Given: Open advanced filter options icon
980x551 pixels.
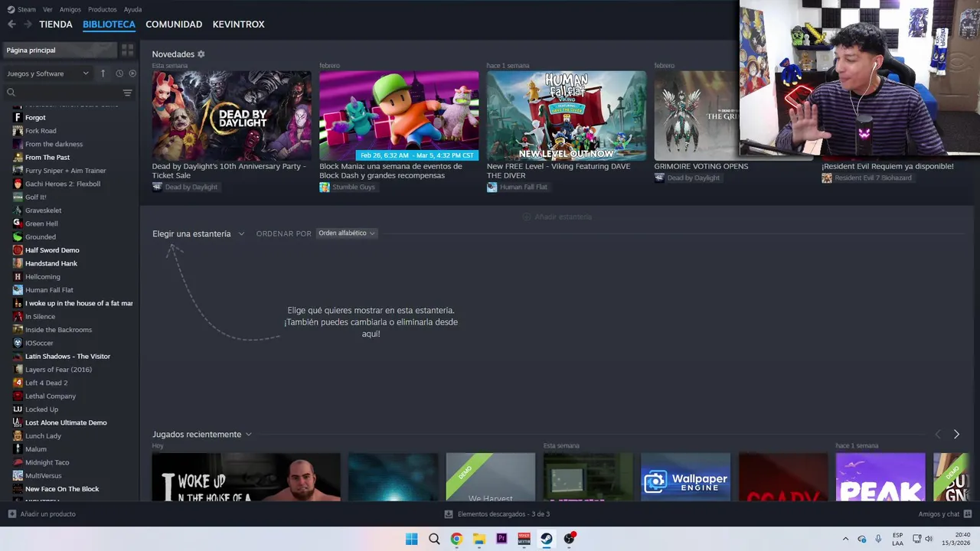Looking at the screenshot, I should 128,93.
